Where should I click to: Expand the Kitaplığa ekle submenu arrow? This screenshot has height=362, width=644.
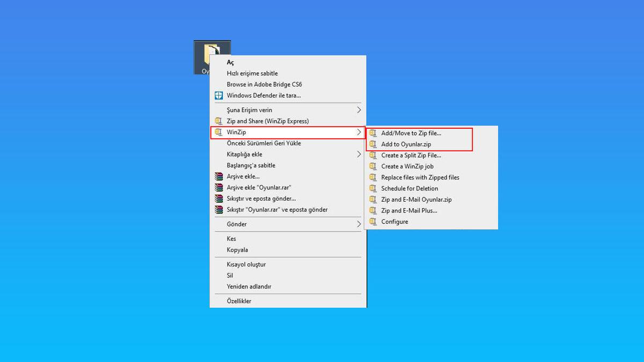pyautogui.click(x=360, y=154)
